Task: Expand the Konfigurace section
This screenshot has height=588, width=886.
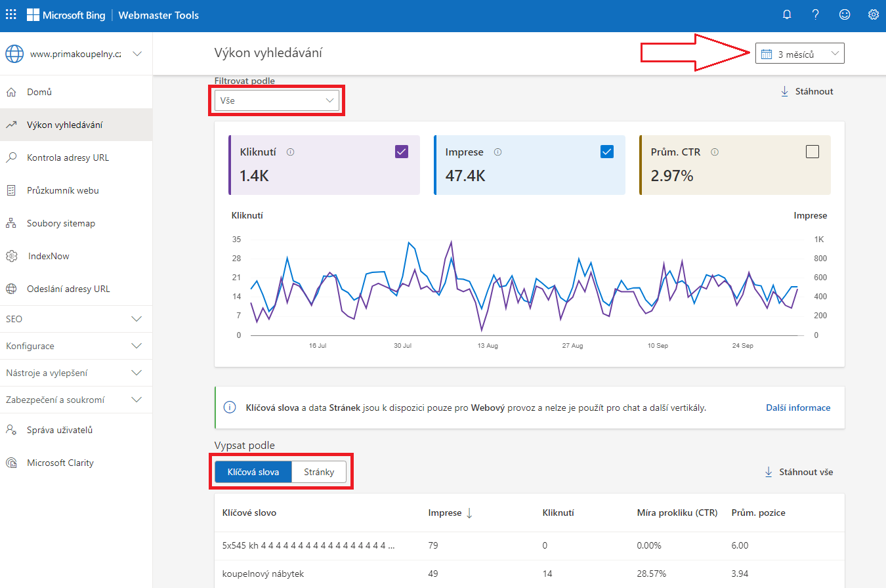Action: point(76,346)
